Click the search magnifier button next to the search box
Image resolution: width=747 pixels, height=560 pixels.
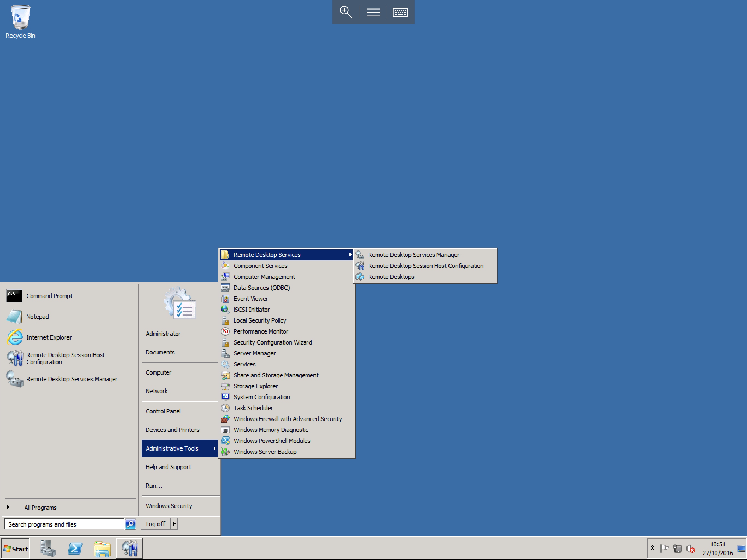point(130,524)
